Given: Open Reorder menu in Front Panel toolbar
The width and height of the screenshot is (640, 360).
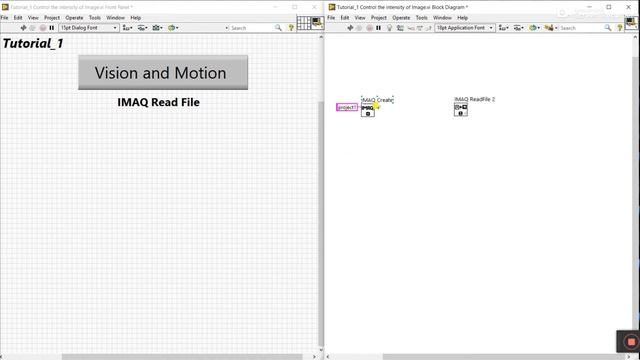Looking at the screenshot, I should click(173, 28).
